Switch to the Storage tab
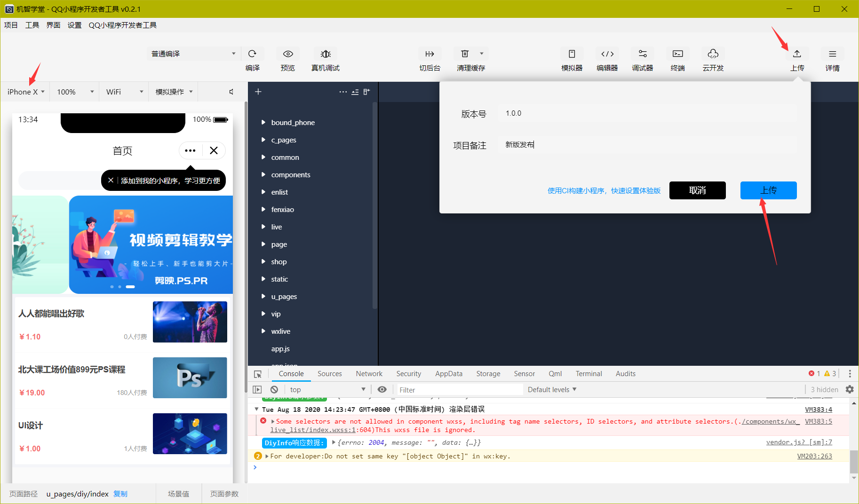 [488, 374]
